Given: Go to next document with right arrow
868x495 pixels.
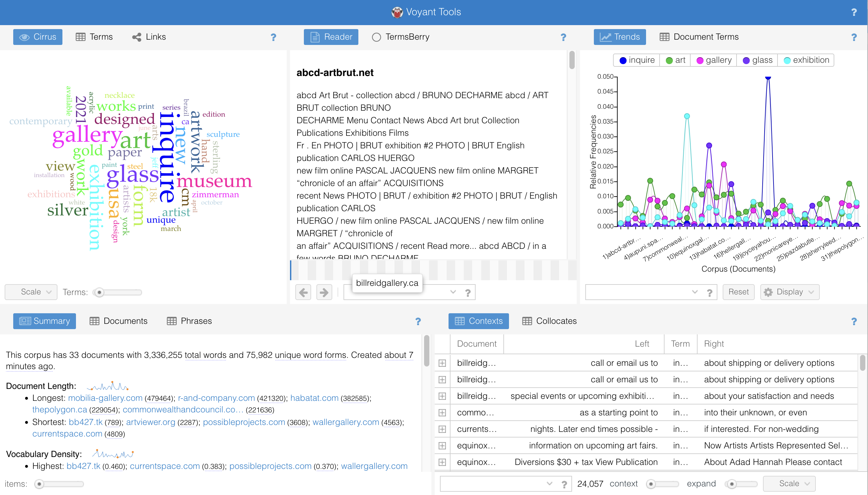Looking at the screenshot, I should tap(324, 292).
